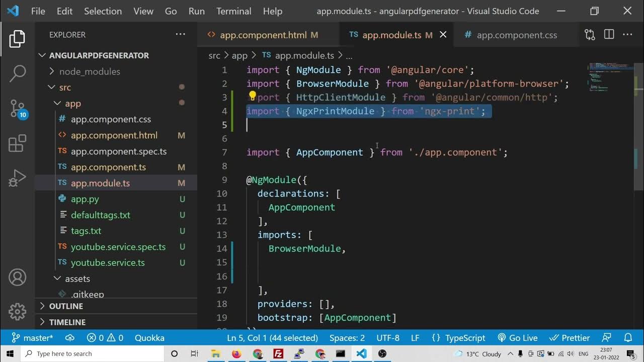Image resolution: width=644 pixels, height=362 pixels.
Task: Open the Terminal menu
Action: [x=233, y=11]
